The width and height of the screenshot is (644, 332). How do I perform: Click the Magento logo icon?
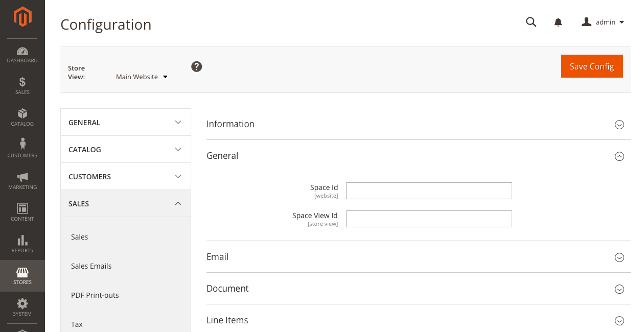(22, 17)
